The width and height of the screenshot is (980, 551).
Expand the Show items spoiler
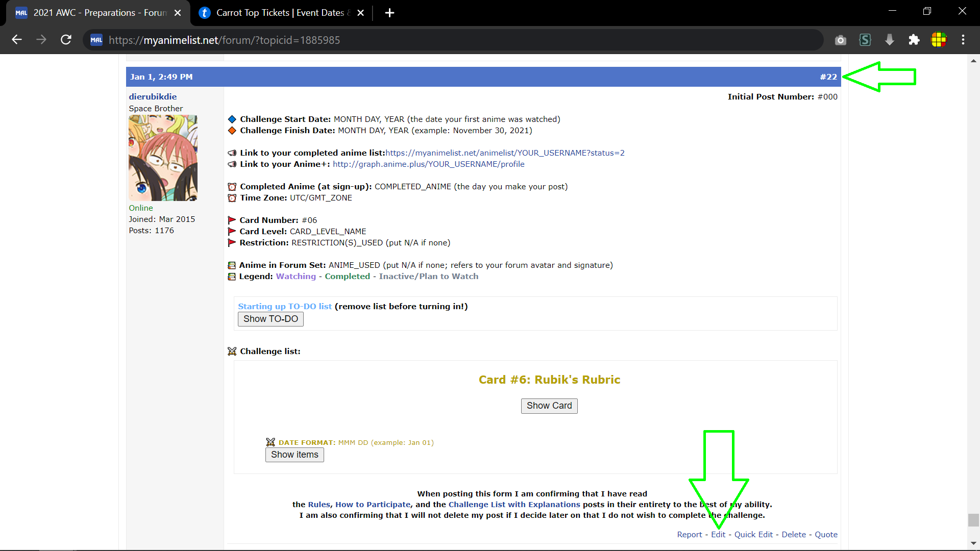(x=295, y=455)
